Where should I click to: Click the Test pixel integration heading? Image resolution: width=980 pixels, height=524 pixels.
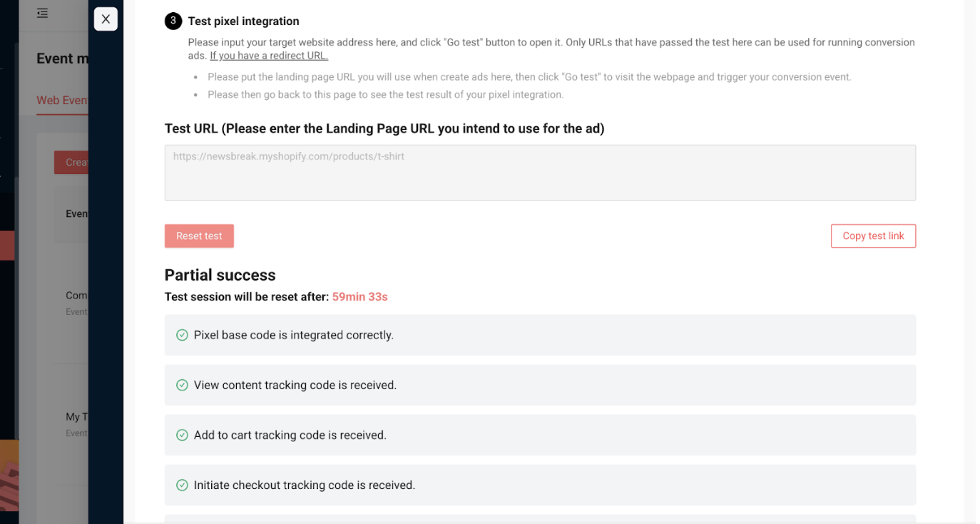coord(243,21)
